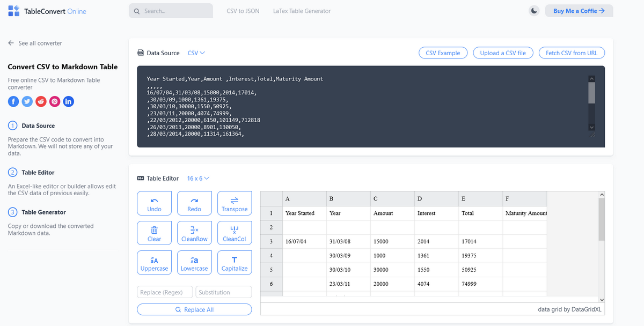Apply Lowercase to the table
644x326 pixels.
coord(194,262)
